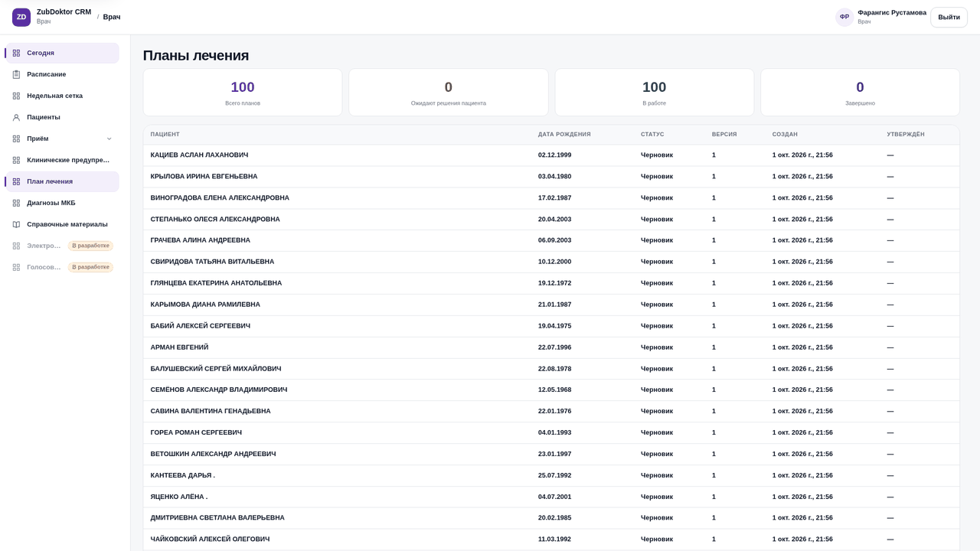980x551 pixels.
Task: Click the Недельная сетка grid icon
Action: [x=16, y=96]
